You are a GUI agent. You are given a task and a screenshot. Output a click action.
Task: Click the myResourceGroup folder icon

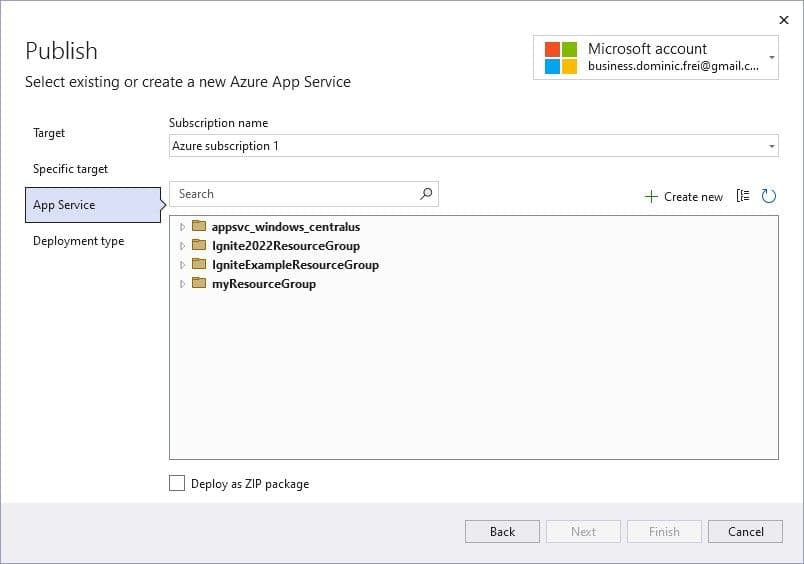click(199, 284)
